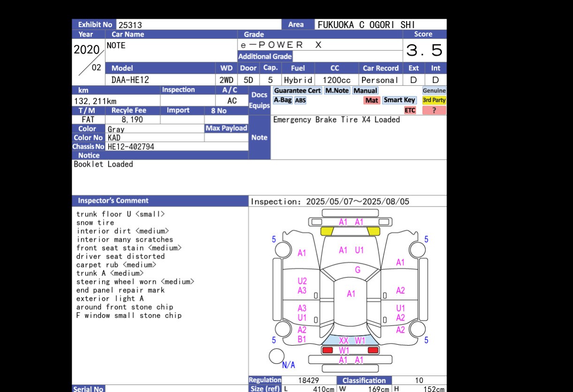
Task: Select comment 'trunk A <medium>'
Action: pyautogui.click(x=110, y=273)
